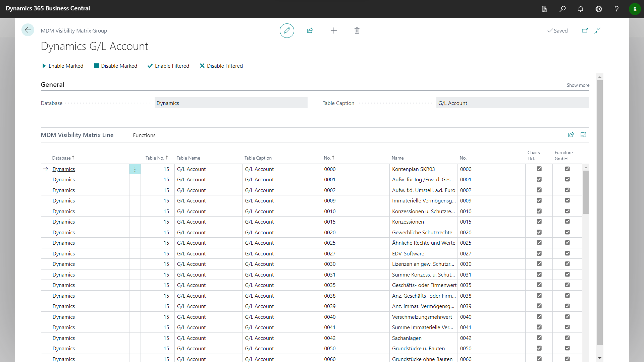Expand the Matrix Line part icon
Image resolution: width=644 pixels, height=362 pixels.
583,135
